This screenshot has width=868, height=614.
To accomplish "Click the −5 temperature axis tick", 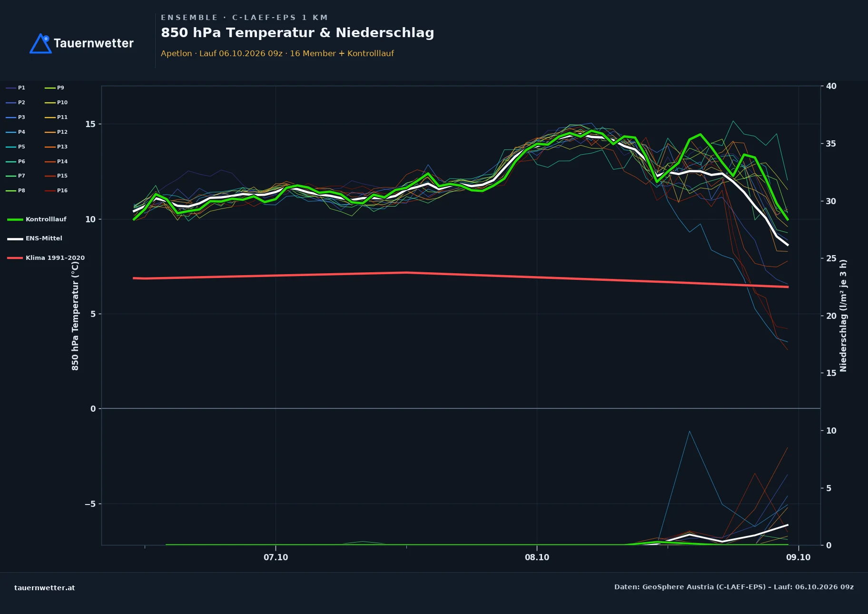I will [x=90, y=504].
